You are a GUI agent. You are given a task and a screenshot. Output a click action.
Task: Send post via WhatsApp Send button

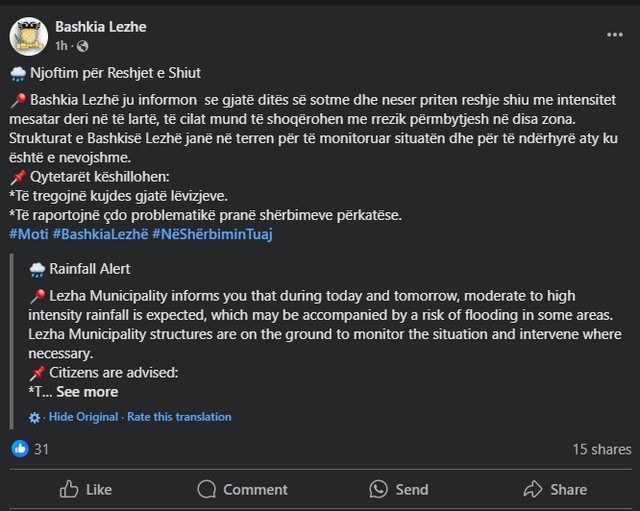click(x=398, y=489)
